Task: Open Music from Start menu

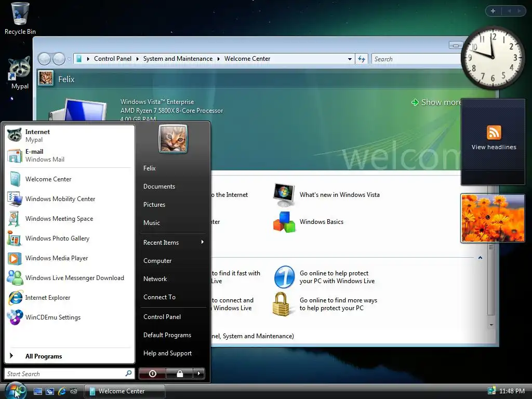Action: click(174, 222)
